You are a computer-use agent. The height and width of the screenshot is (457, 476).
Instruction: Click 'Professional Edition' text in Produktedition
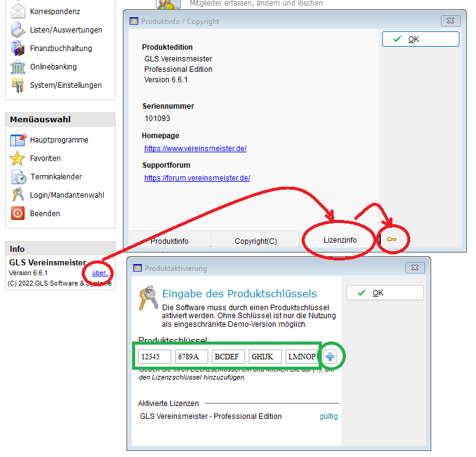[178, 69]
